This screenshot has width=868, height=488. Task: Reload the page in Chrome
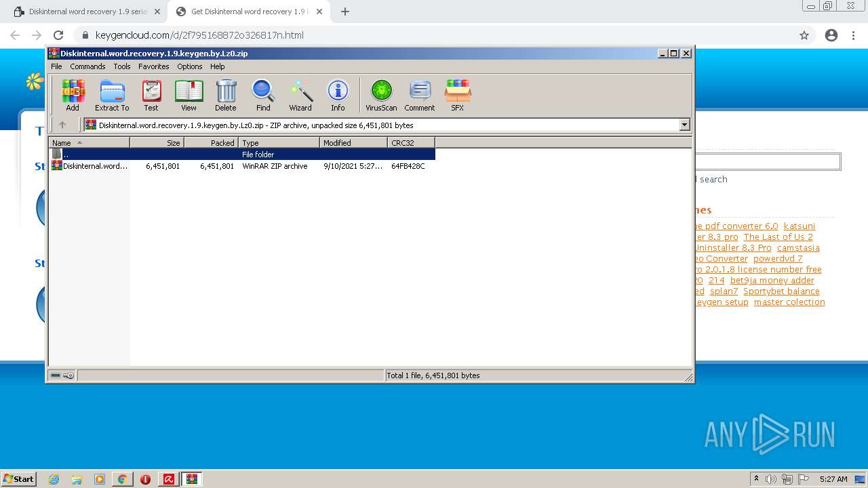[58, 35]
